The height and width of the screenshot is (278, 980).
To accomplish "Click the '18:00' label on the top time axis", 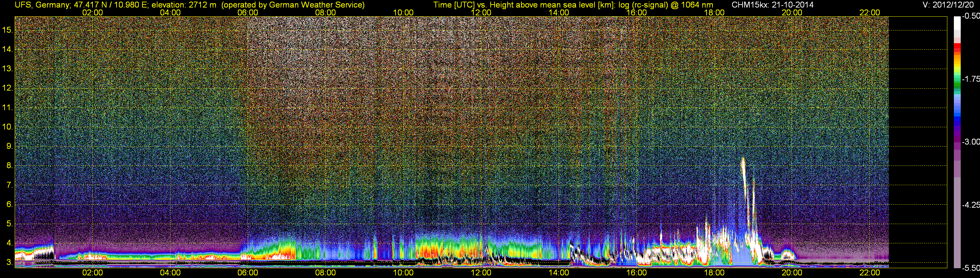I will 714,12.
